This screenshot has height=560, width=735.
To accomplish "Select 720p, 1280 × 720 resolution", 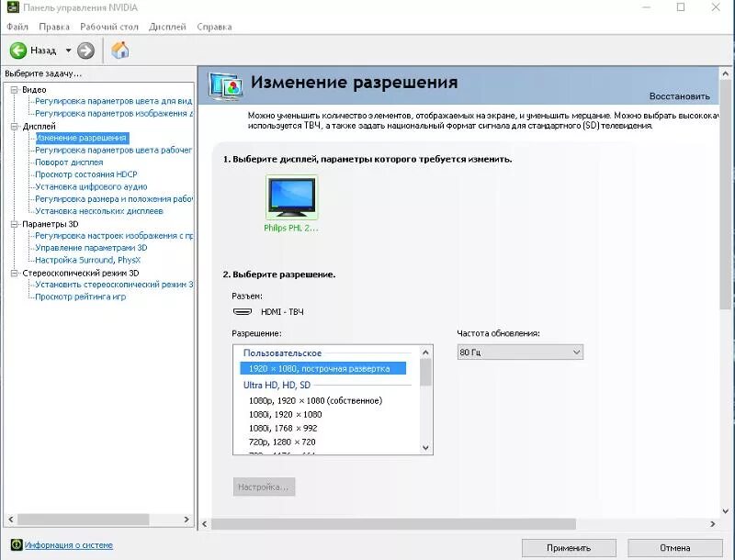I will [282, 442].
